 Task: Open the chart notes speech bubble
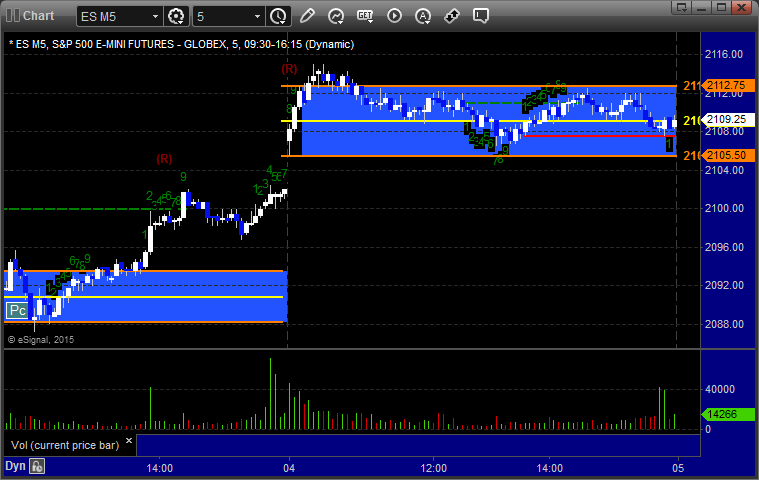tap(481, 16)
